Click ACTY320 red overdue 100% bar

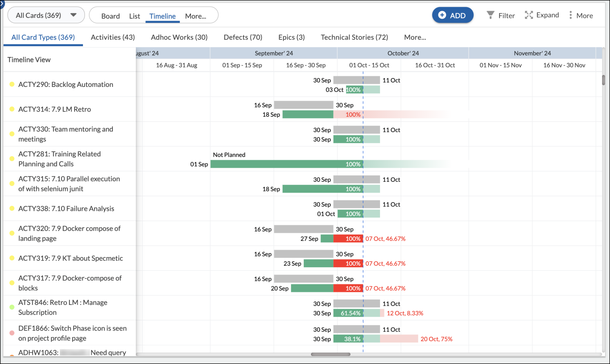(x=348, y=239)
